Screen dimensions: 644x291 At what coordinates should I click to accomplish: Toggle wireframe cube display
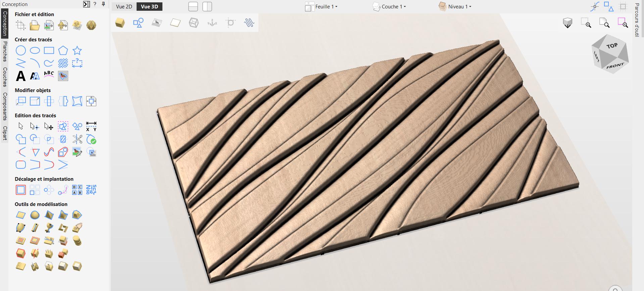pos(194,23)
